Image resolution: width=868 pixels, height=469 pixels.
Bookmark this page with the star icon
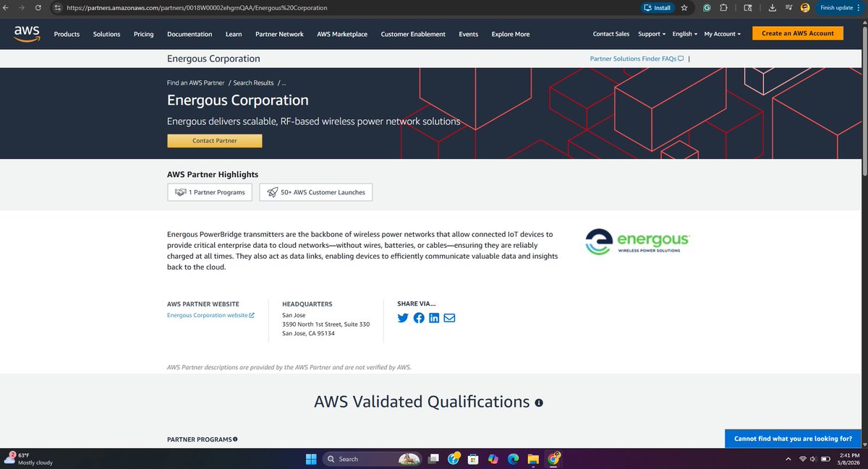684,7
